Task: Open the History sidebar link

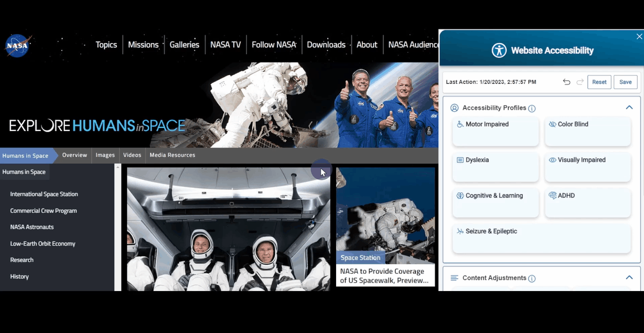Action: click(x=19, y=276)
